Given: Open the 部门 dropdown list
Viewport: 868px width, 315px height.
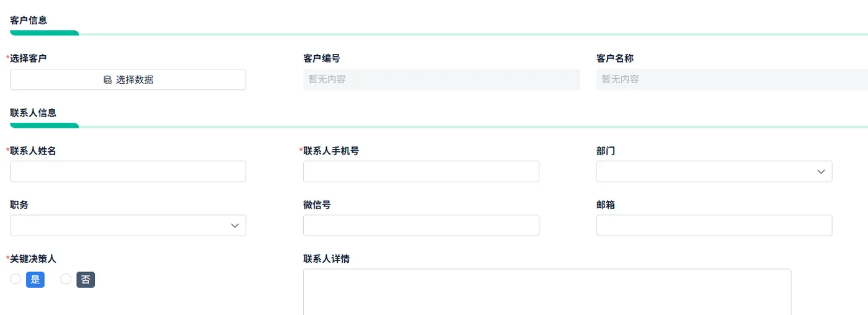Looking at the screenshot, I should (707, 172).
